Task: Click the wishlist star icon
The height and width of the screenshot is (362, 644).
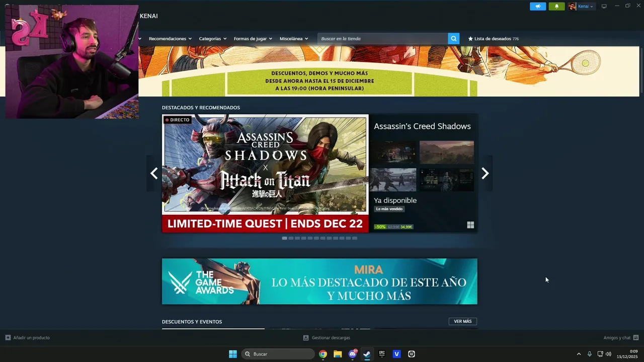Action: pyautogui.click(x=470, y=39)
